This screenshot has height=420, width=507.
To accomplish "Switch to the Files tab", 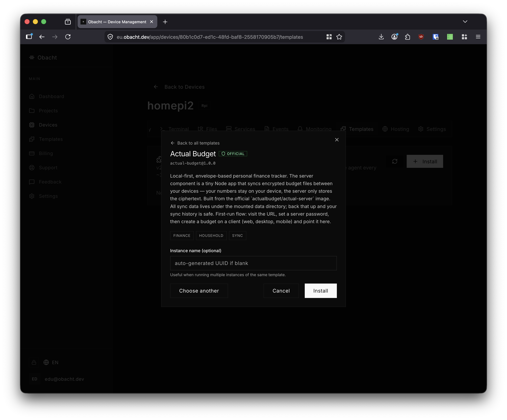I will 207,129.
